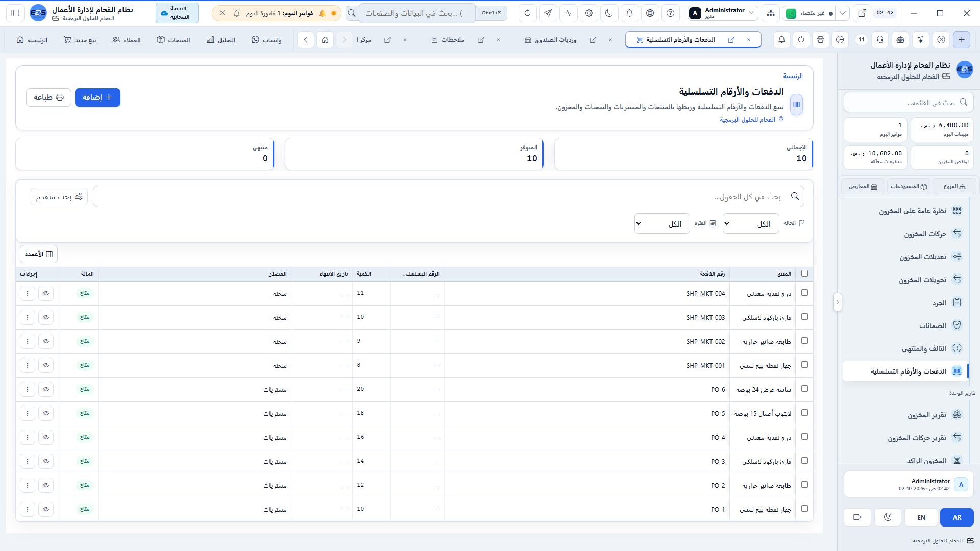This screenshot has height=551, width=980.
Task: View details eye icon for SHP-MKT-003
Action: (46, 317)
